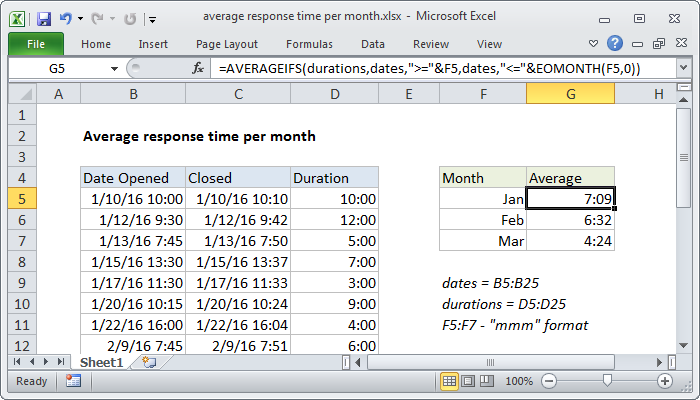Switch to Normal view
Viewport: 700px width, 400px height.
[451, 381]
